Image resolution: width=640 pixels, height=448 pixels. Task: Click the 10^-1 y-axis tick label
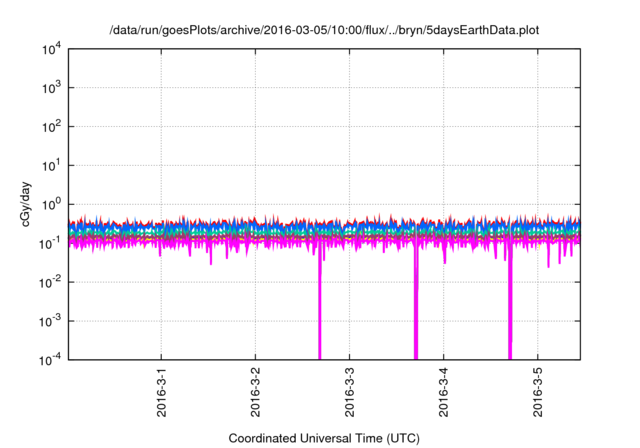pyautogui.click(x=51, y=243)
